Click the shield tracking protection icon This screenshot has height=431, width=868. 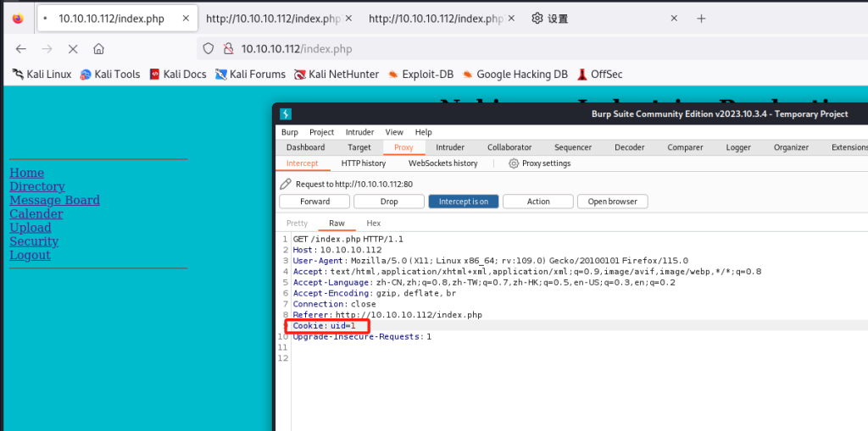click(209, 48)
